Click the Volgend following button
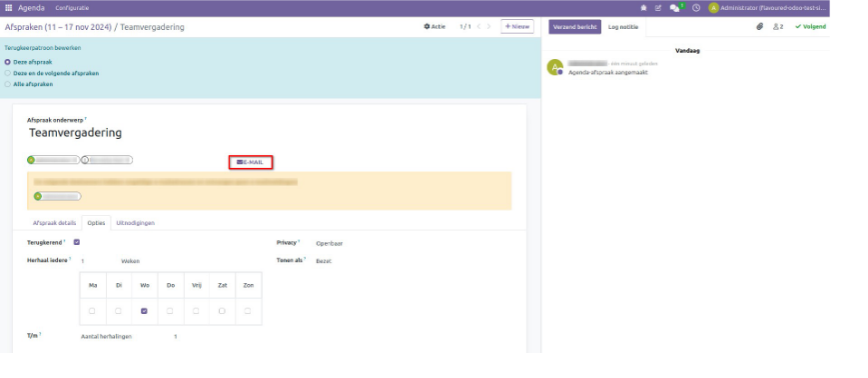 coord(810,27)
